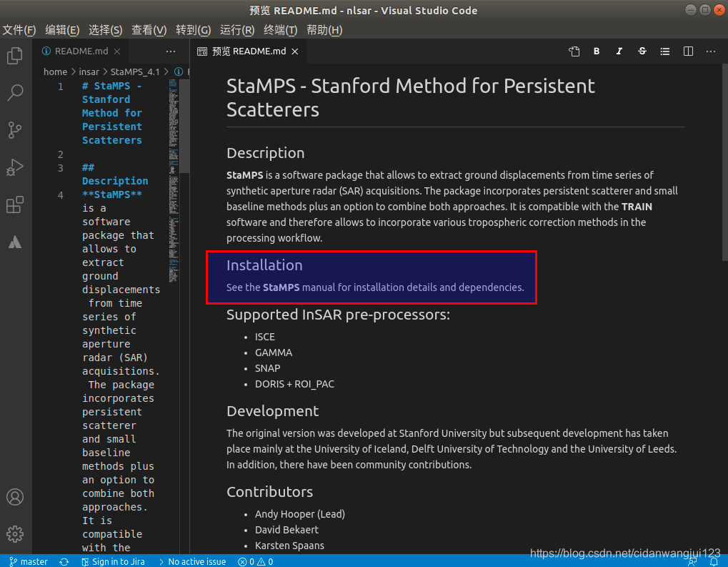Open the 运行(R) menu
728x567 pixels.
click(237, 30)
